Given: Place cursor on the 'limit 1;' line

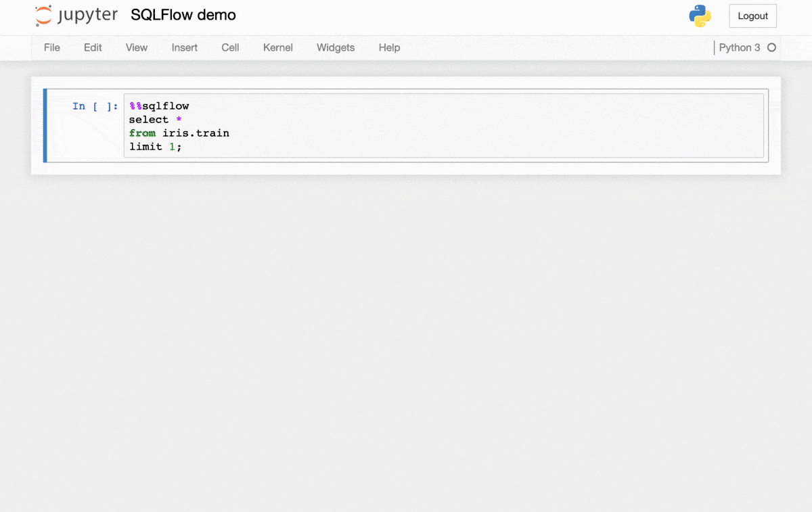Looking at the screenshot, I should pos(156,147).
